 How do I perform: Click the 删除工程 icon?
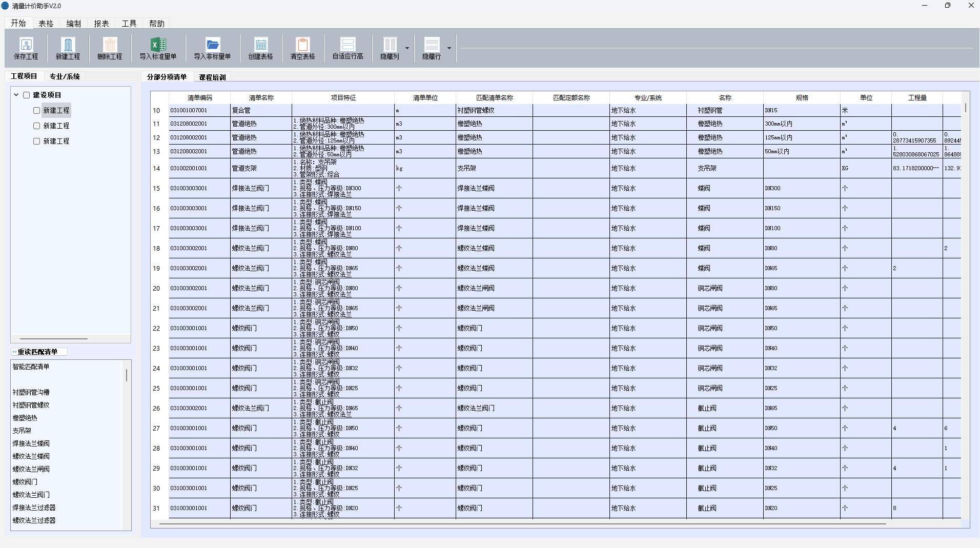(109, 48)
